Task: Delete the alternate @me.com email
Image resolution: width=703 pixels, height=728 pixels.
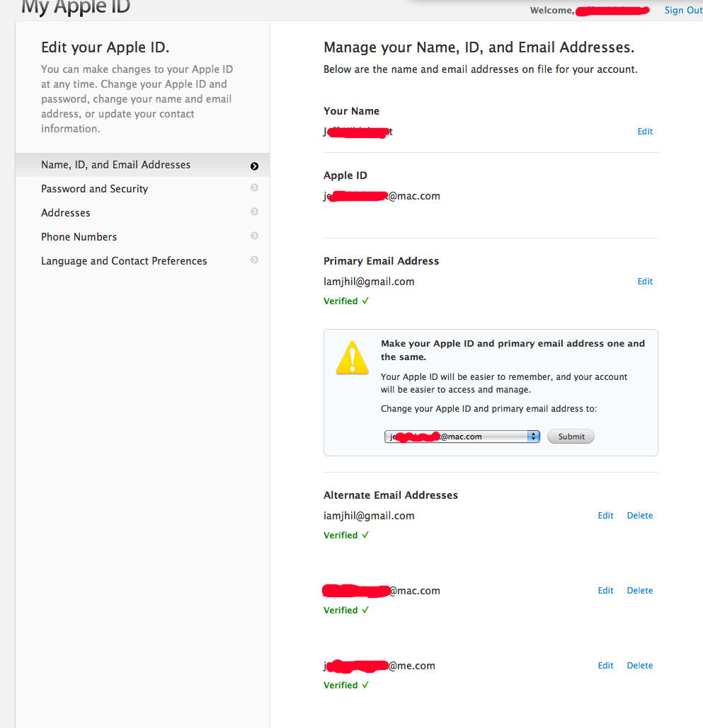Action: [640, 665]
